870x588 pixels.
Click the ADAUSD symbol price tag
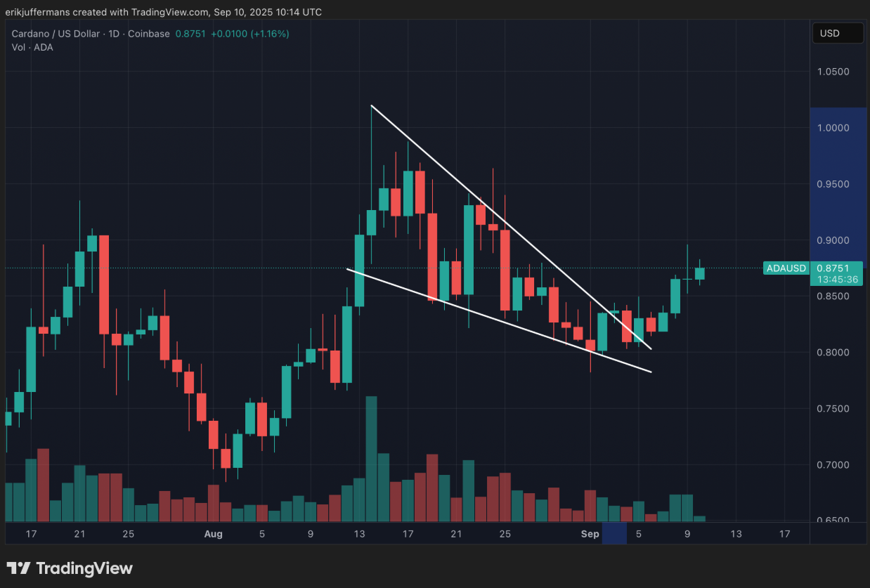(x=786, y=268)
